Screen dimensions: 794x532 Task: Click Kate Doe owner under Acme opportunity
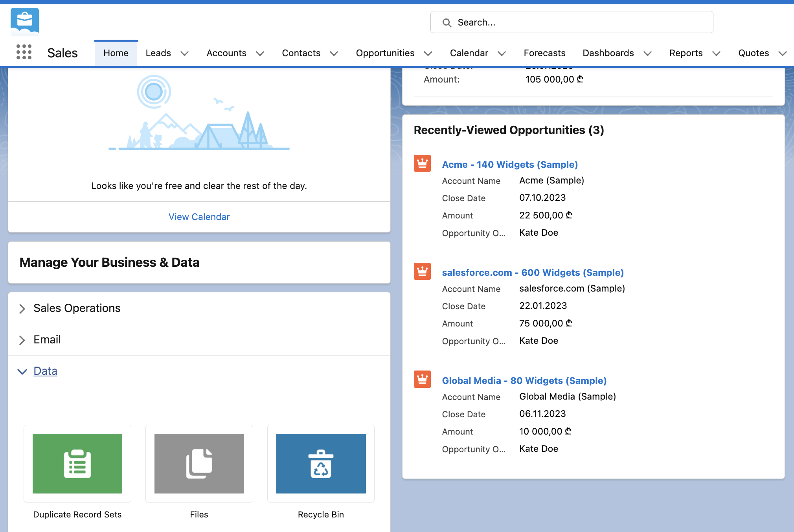(x=539, y=233)
